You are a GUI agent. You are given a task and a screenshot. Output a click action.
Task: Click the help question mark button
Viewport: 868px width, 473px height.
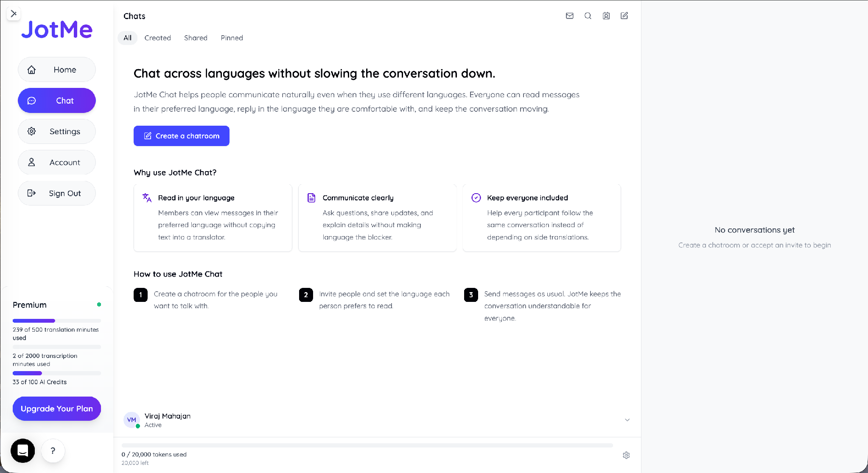53,450
